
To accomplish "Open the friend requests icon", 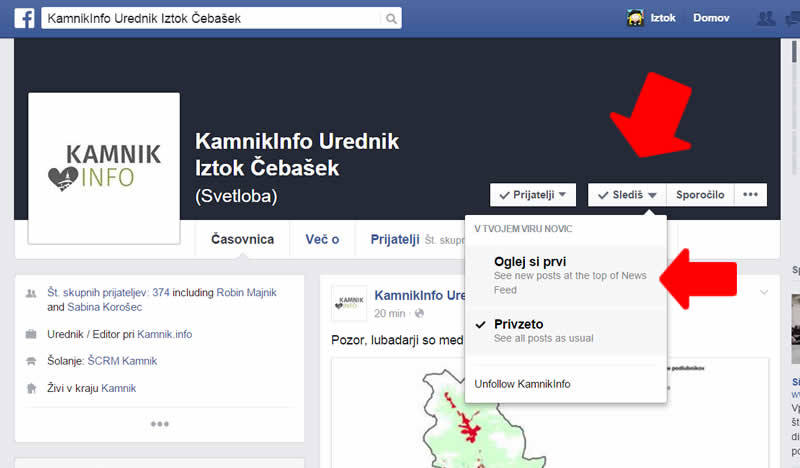I will 765,19.
